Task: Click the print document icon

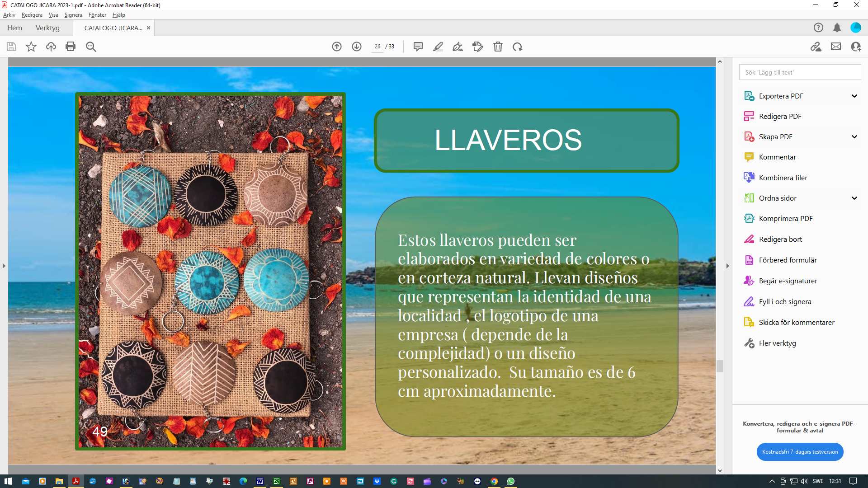Action: coord(71,47)
